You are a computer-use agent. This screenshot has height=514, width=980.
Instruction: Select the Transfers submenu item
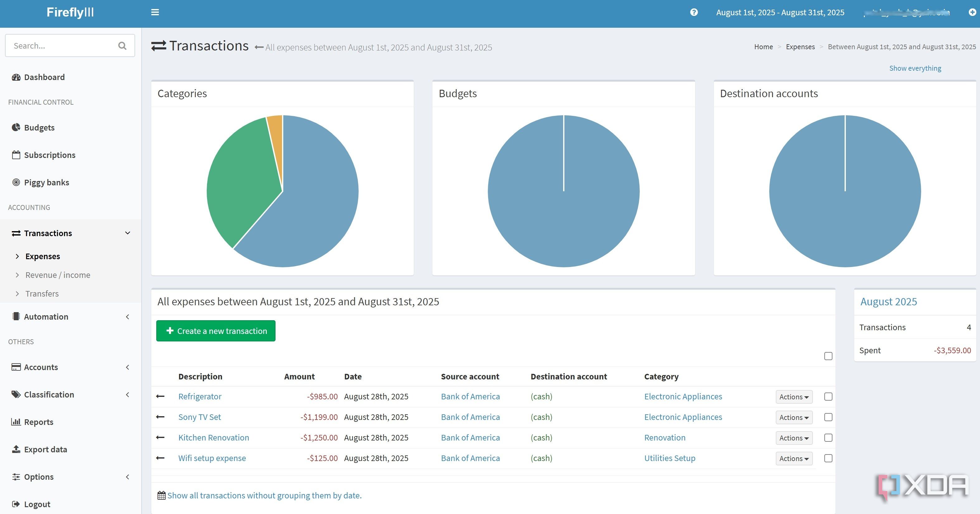[x=42, y=293]
